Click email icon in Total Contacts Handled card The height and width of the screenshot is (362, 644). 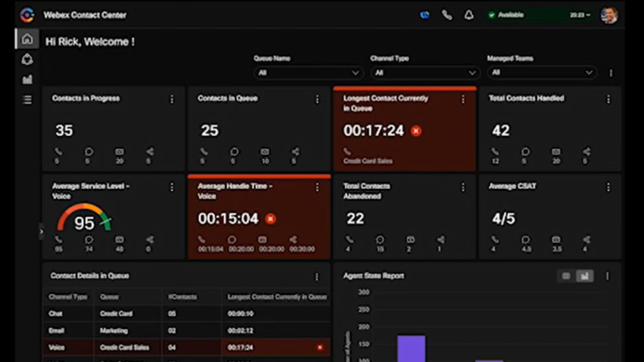pos(555,152)
